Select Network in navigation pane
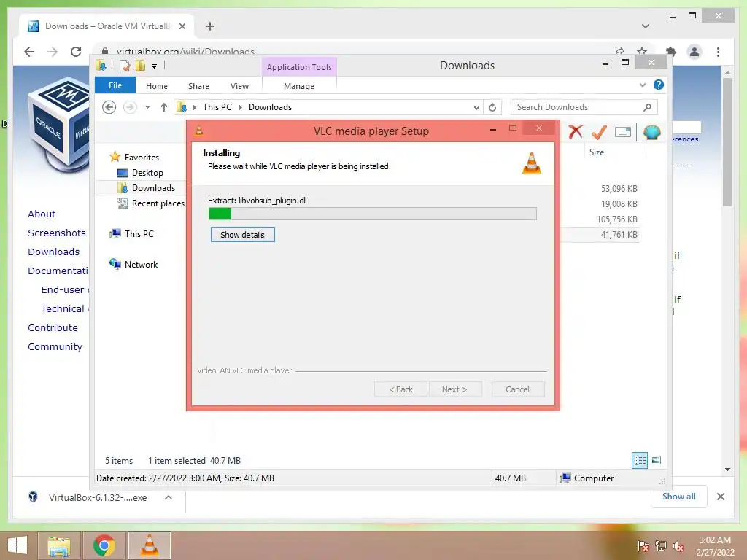Viewport: 747px width, 560px height. tap(141, 264)
